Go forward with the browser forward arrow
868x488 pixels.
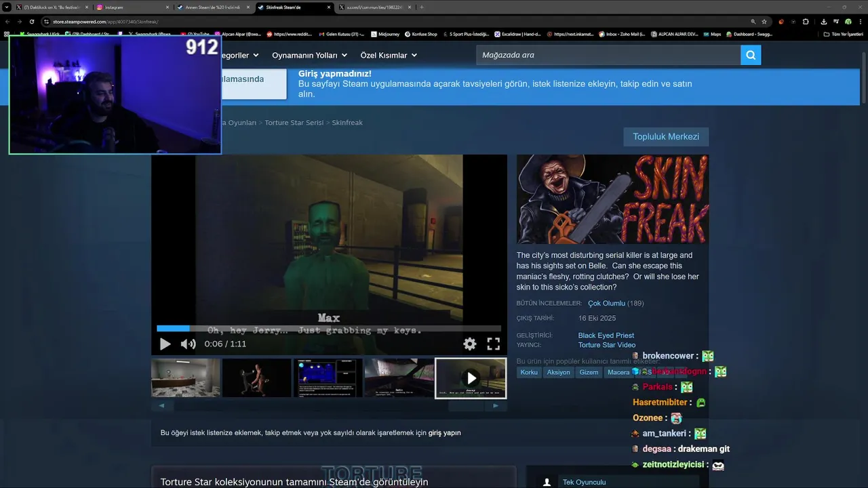click(x=19, y=22)
